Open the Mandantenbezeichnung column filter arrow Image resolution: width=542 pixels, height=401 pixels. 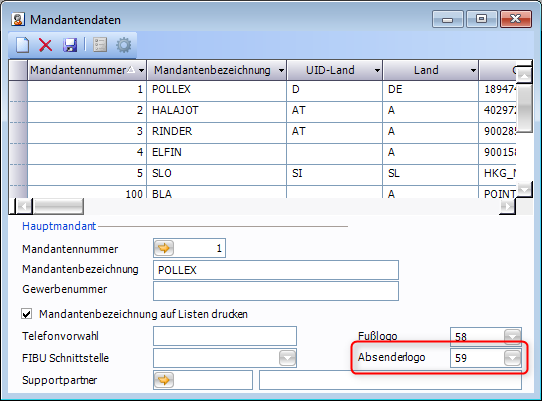[x=281, y=71]
